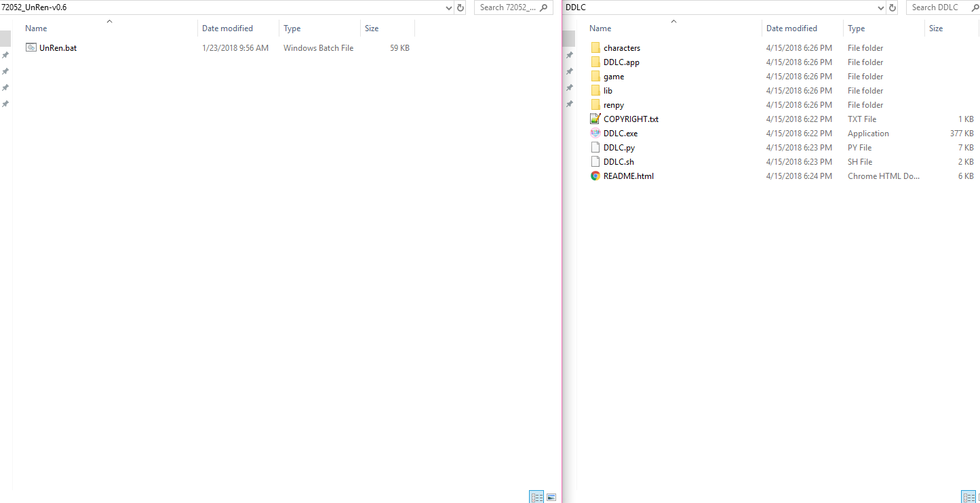Screen dimensions: 980x503
Task: Click the Chrome HTML Do... type text
Action: pyautogui.click(x=884, y=176)
